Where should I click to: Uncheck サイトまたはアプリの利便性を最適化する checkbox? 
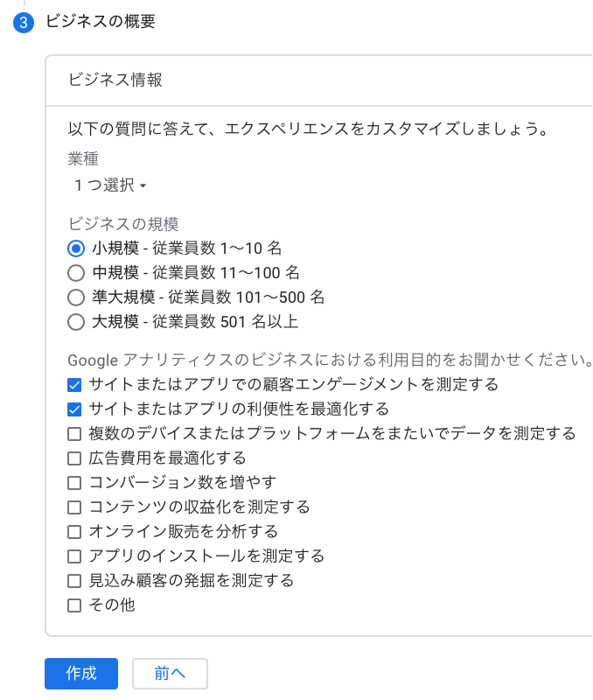(x=74, y=409)
